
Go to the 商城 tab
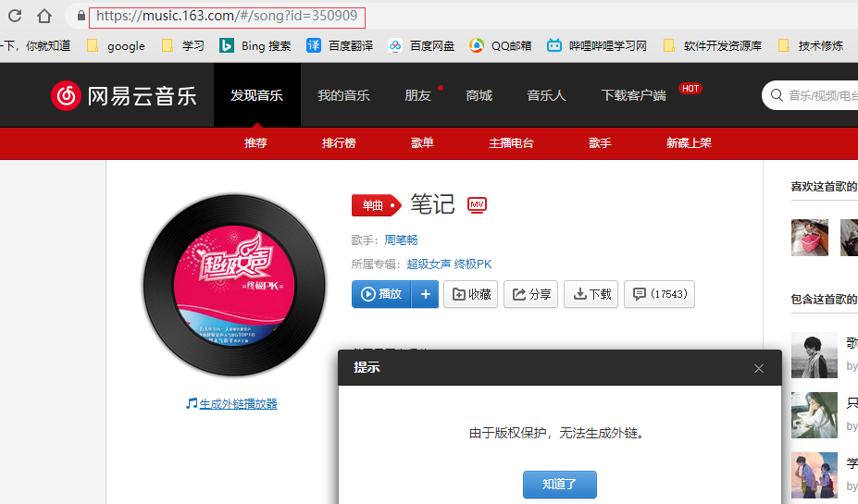(x=479, y=95)
